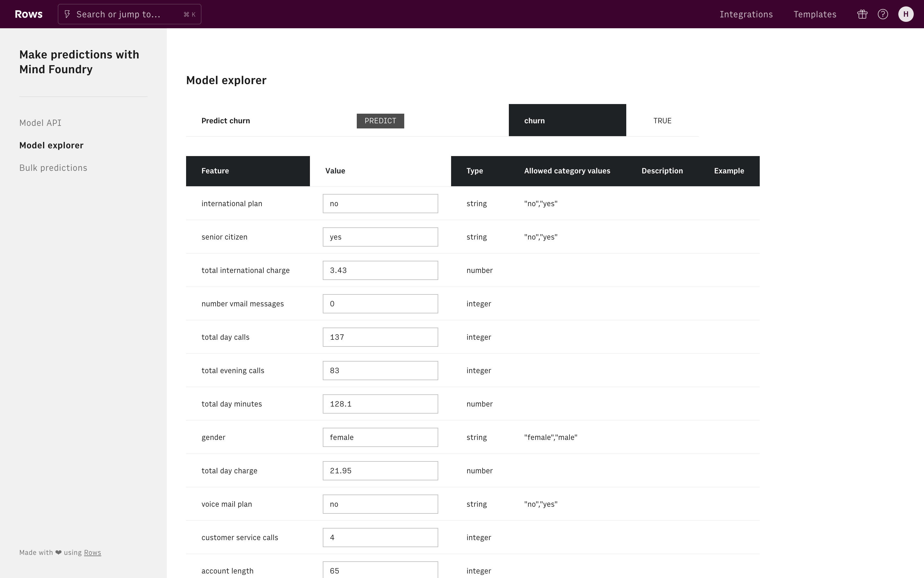Screen dimensions: 924x578
Task: Click the Rows logo
Action: coord(29,14)
